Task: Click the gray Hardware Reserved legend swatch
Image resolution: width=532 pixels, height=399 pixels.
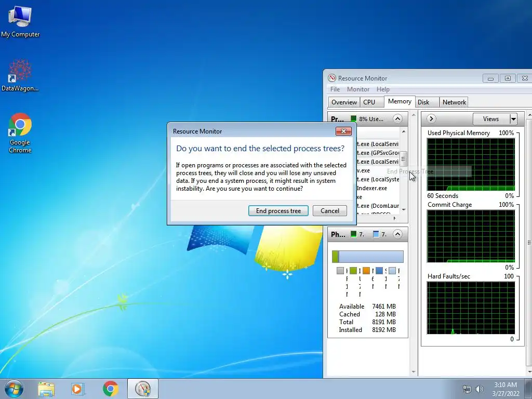Action: pyautogui.click(x=340, y=270)
